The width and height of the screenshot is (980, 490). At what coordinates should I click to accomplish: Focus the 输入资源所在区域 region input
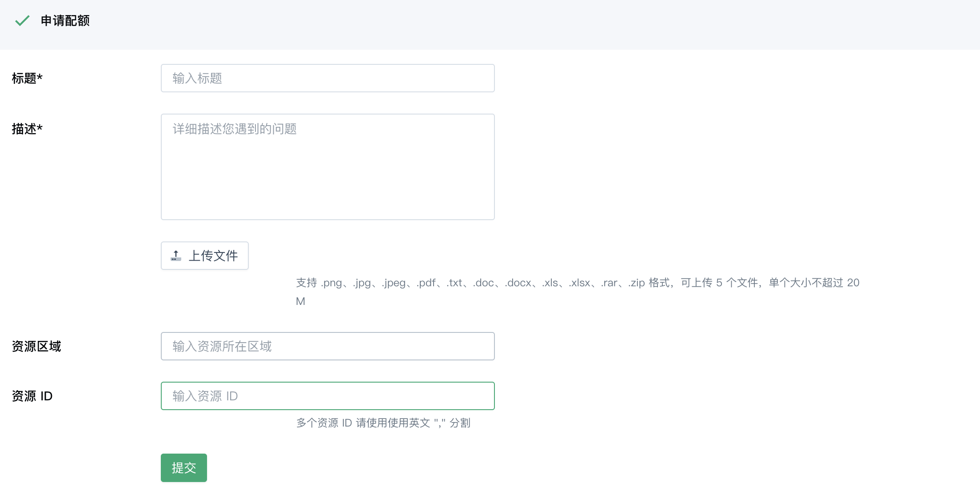click(327, 346)
